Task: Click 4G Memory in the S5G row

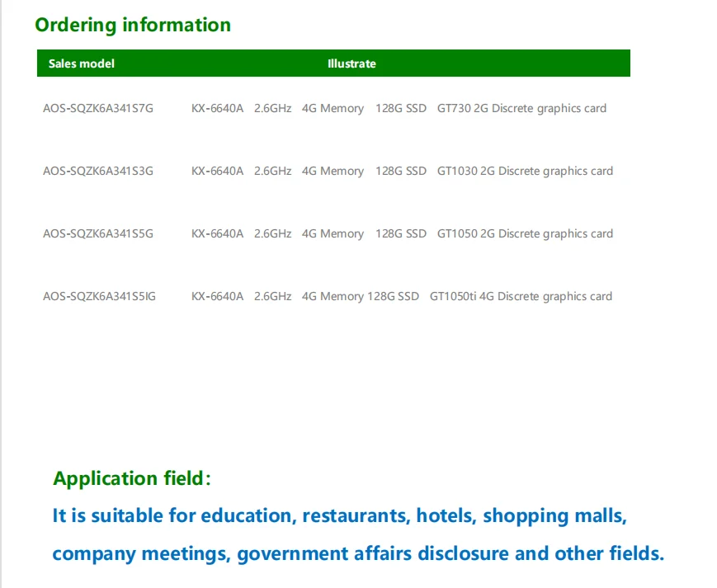Action: point(333,233)
